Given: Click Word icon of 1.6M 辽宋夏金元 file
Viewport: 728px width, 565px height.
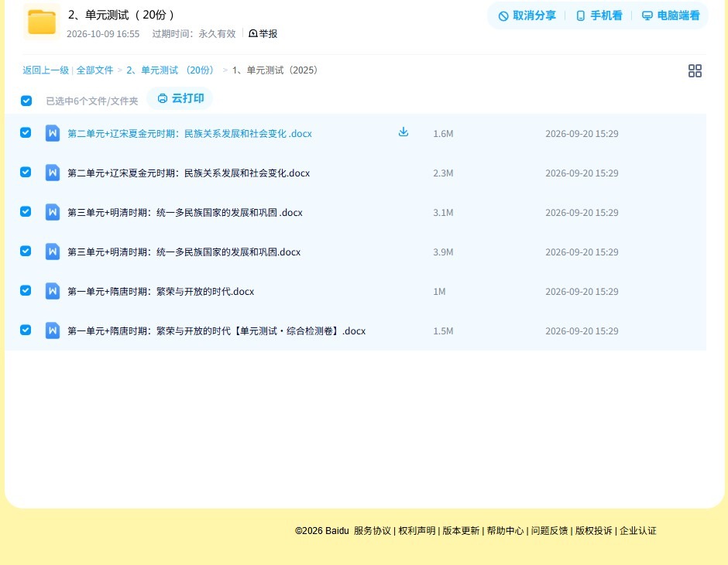Looking at the screenshot, I should pyautogui.click(x=53, y=133).
